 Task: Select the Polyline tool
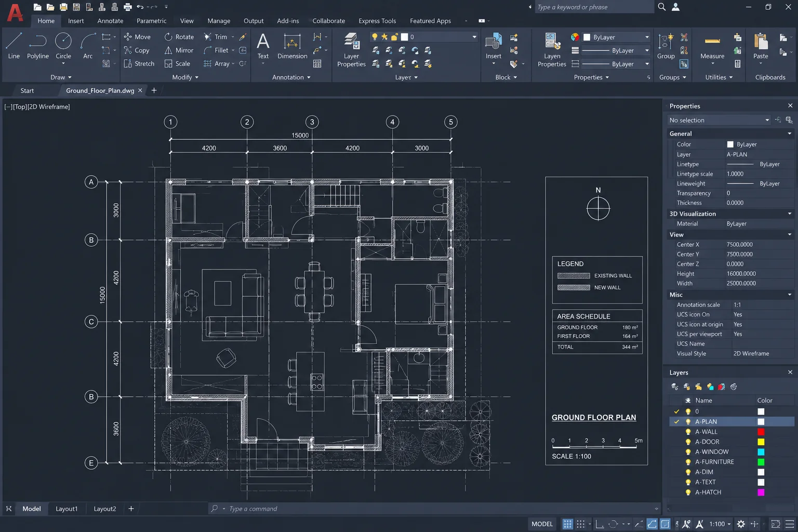click(x=38, y=46)
